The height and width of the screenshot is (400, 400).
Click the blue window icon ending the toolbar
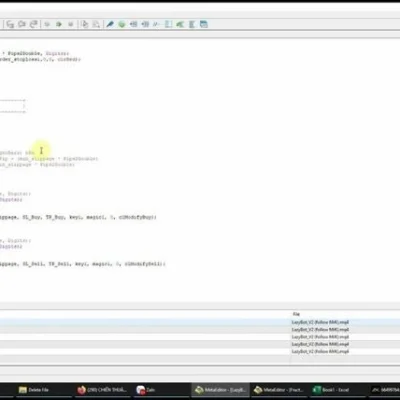204,24
